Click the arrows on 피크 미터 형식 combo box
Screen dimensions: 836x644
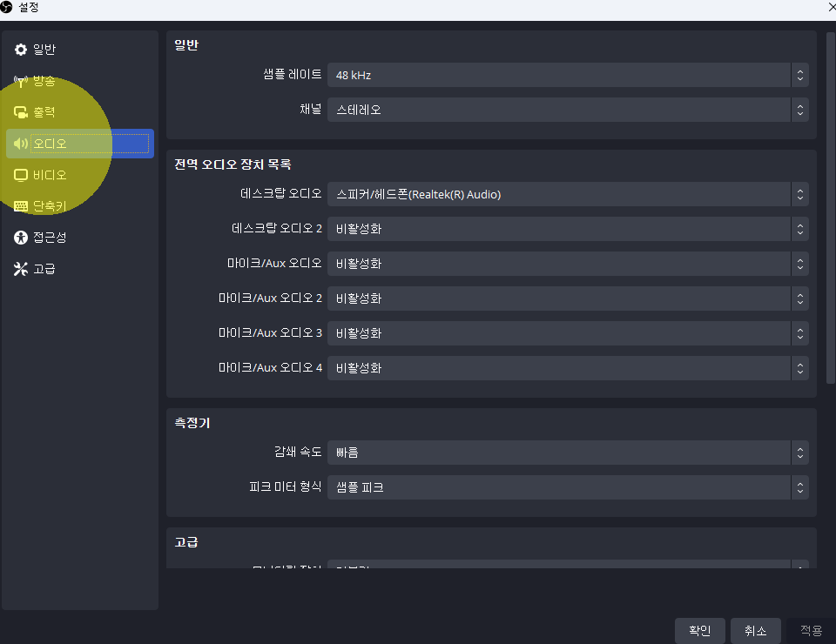coord(799,487)
